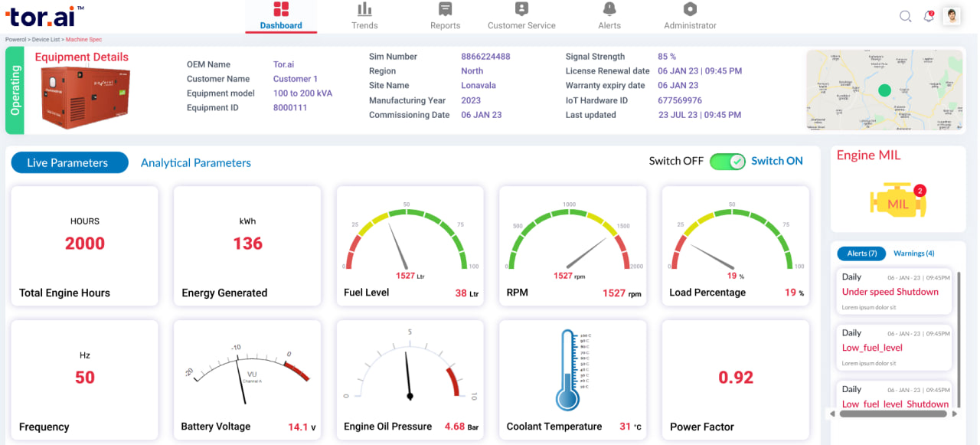Click the RPM gauge dial
Image resolution: width=980 pixels, height=445 pixels.
[x=569, y=237]
